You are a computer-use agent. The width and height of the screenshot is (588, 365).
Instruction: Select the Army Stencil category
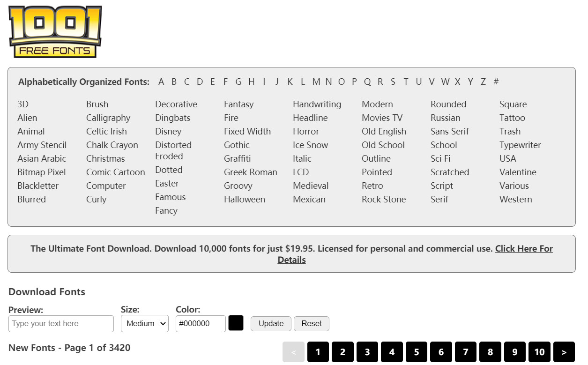pyautogui.click(x=42, y=145)
